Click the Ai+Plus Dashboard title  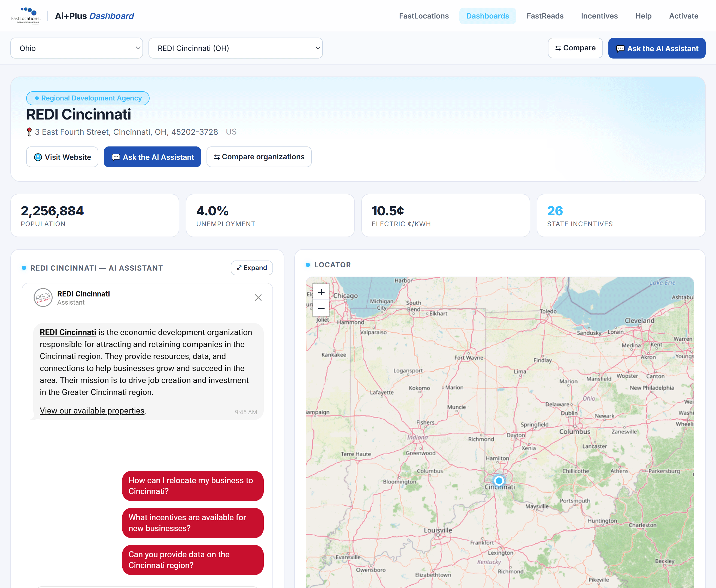94,16
